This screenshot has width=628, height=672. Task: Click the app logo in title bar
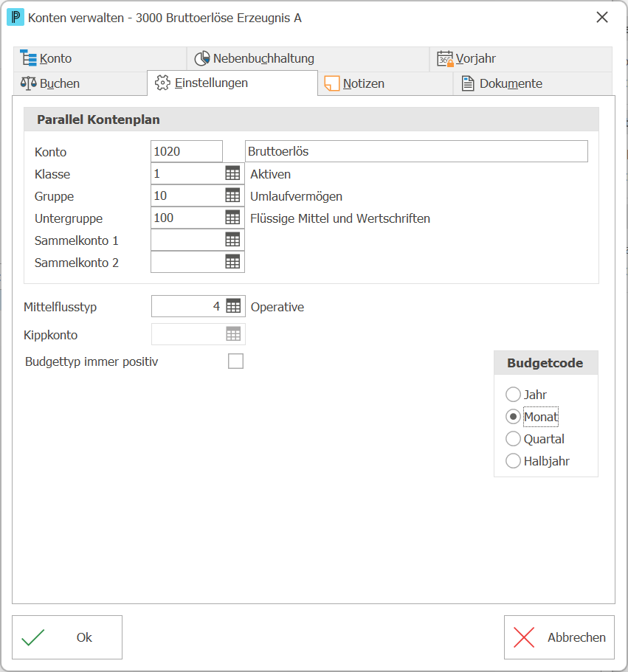pos(15,18)
